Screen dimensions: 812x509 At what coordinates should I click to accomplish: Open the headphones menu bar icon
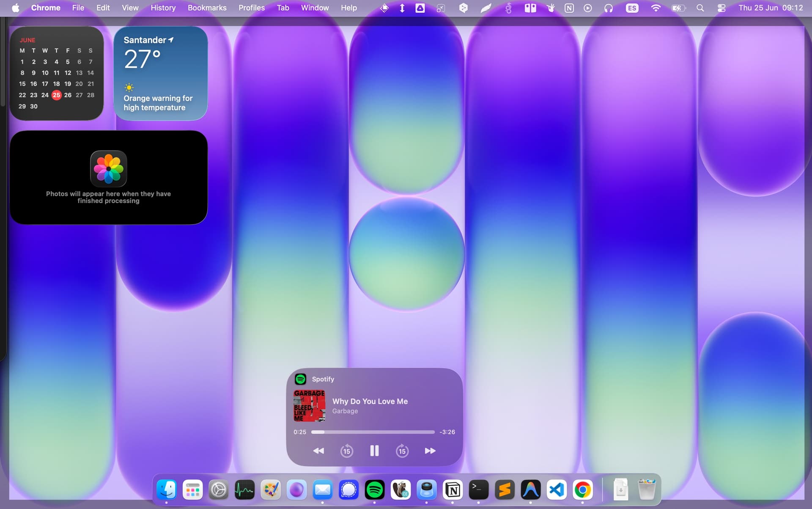point(609,8)
